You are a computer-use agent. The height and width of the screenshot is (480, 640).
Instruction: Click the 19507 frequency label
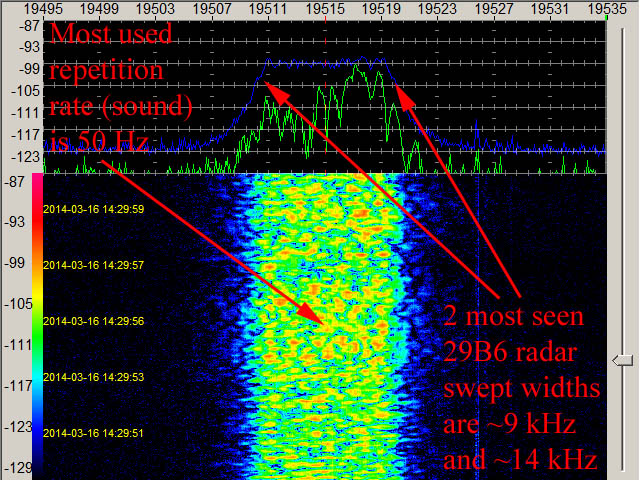212,9
